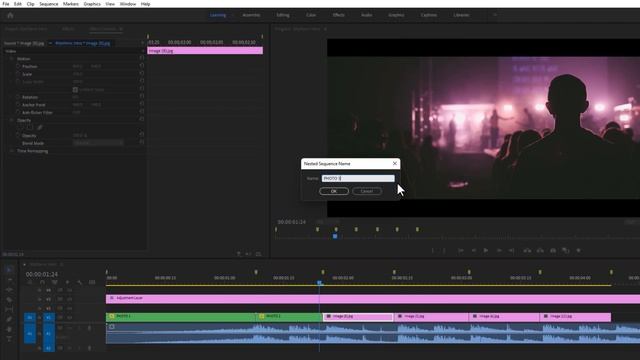
Task: Select the Track Select Forward tool
Action: tap(10, 280)
